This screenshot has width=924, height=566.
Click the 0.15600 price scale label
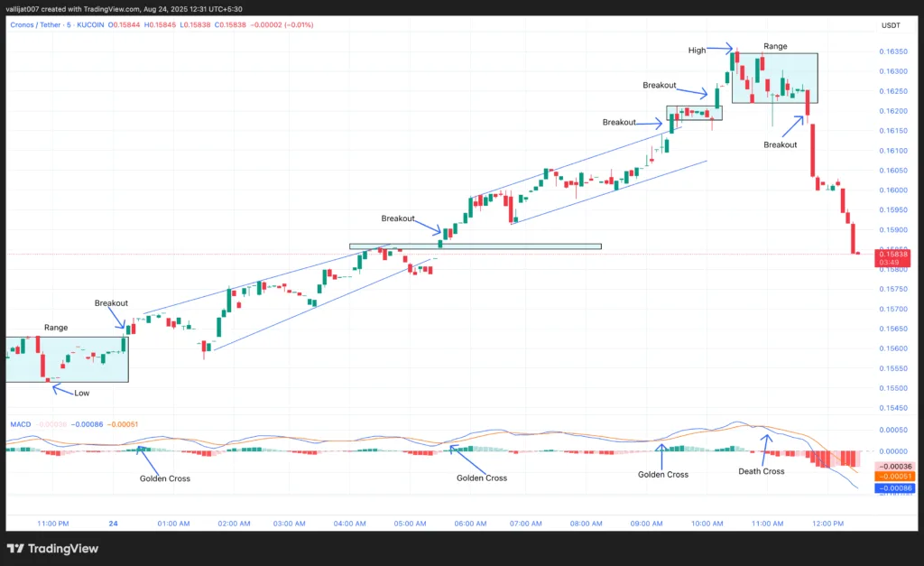892,348
